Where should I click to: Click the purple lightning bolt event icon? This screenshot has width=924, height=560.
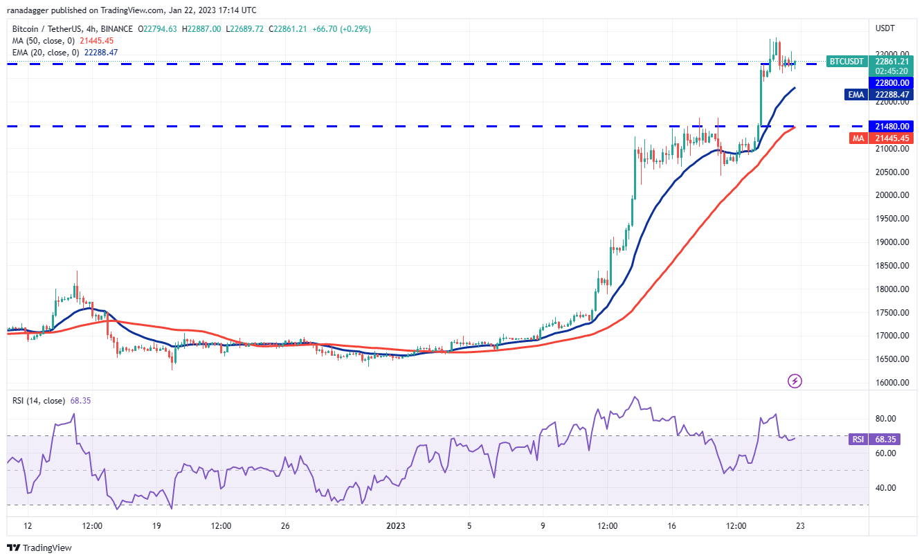[x=795, y=381]
